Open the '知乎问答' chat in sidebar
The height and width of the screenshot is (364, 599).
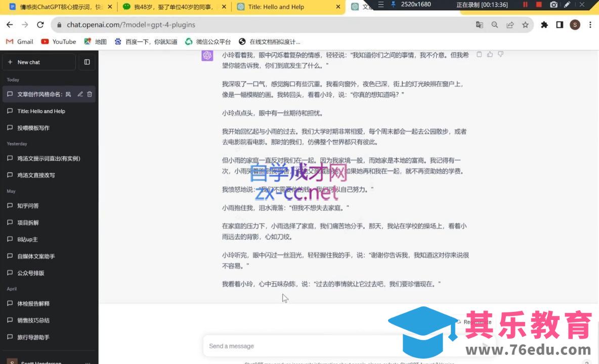(x=28, y=206)
